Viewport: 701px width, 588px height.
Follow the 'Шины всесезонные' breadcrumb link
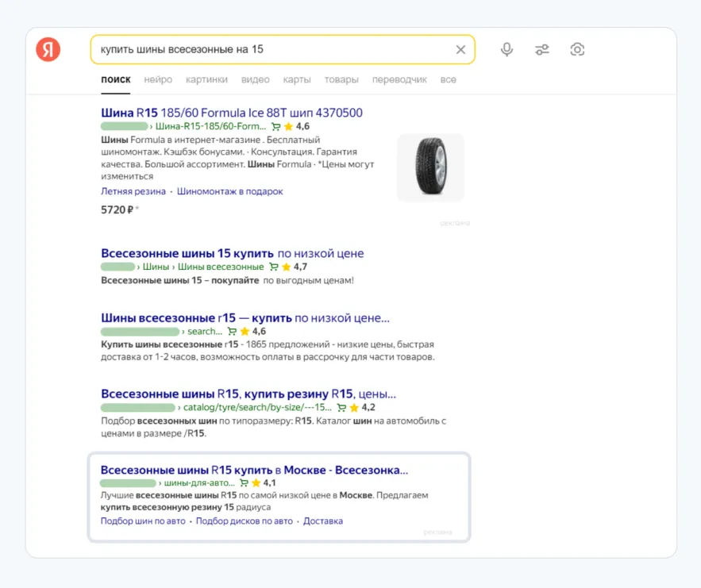pyautogui.click(x=221, y=267)
